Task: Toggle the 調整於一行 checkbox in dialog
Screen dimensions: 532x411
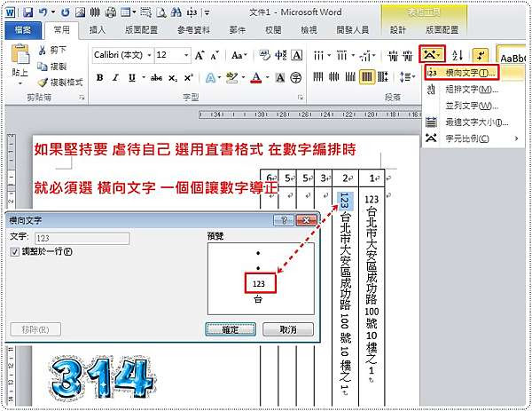Action: tap(15, 252)
